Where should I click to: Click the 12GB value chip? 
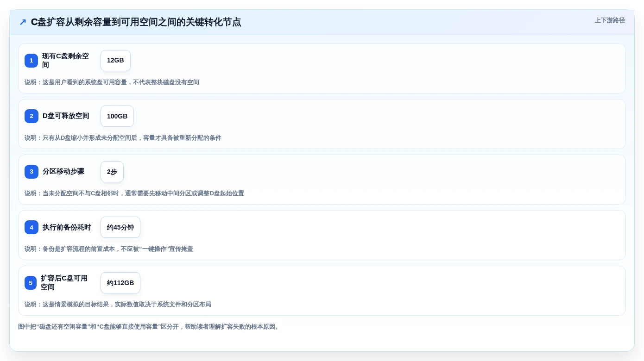[x=115, y=61]
